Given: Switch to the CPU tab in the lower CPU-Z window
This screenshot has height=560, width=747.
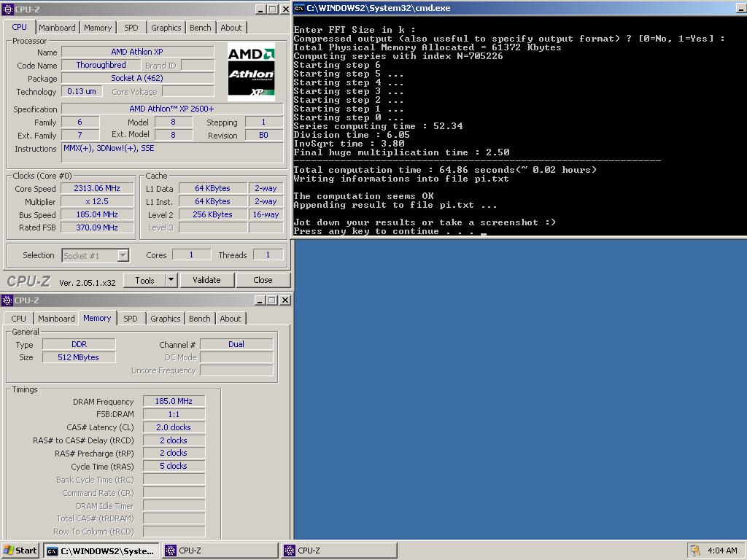Looking at the screenshot, I should pos(18,319).
